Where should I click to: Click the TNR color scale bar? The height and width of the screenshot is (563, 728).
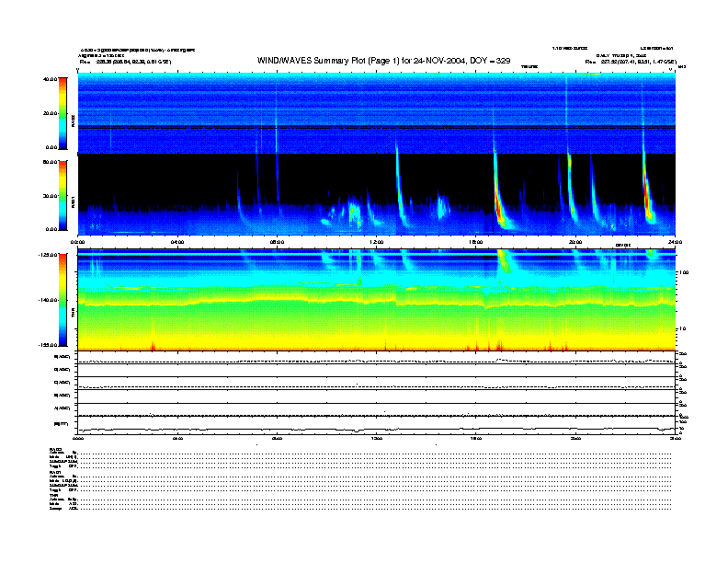point(62,299)
